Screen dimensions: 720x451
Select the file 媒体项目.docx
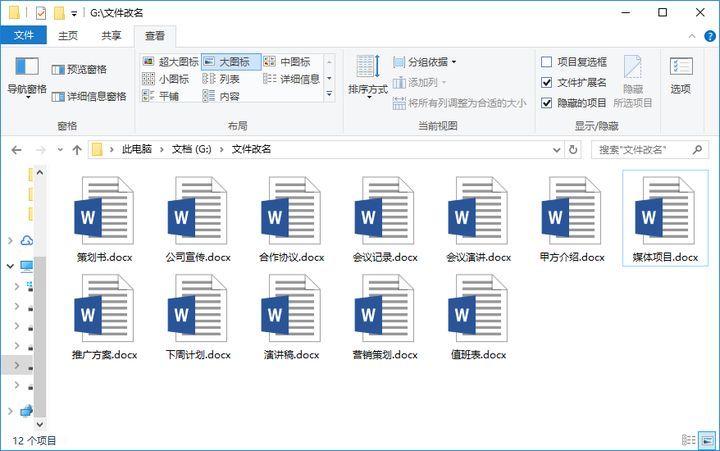pyautogui.click(x=665, y=219)
